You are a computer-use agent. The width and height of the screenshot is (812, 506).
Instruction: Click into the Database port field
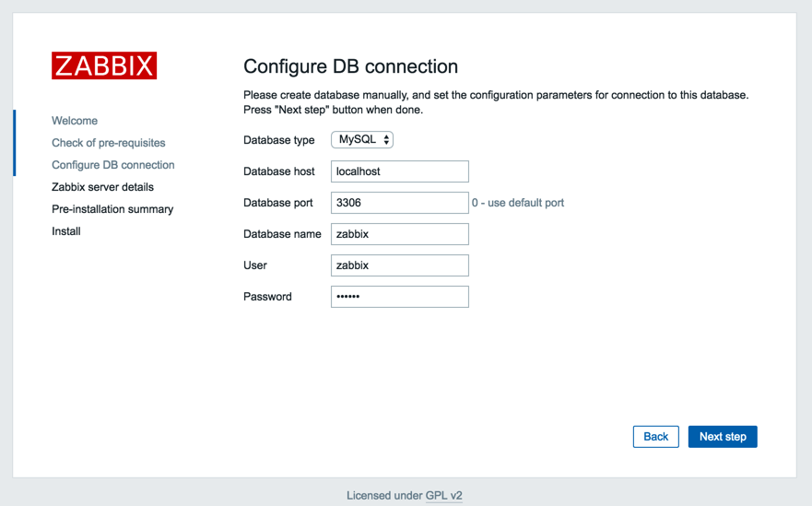(x=400, y=203)
